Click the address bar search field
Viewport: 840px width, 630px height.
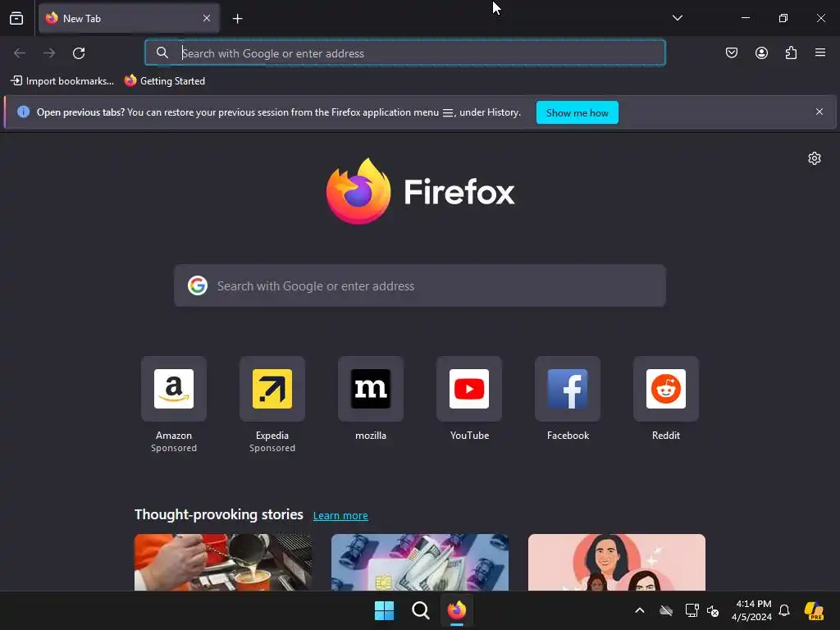tap(405, 53)
